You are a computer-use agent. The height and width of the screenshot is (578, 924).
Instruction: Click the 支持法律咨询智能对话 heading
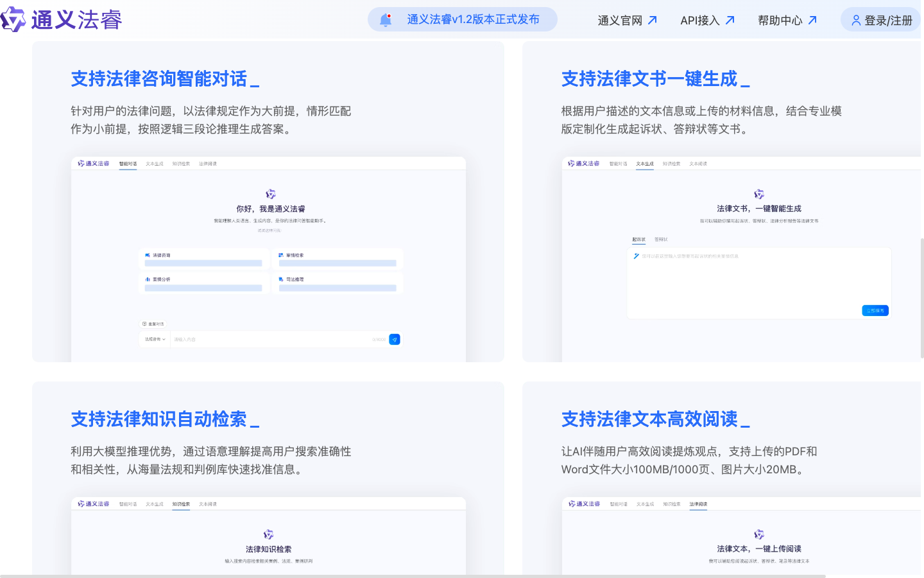click(x=165, y=79)
